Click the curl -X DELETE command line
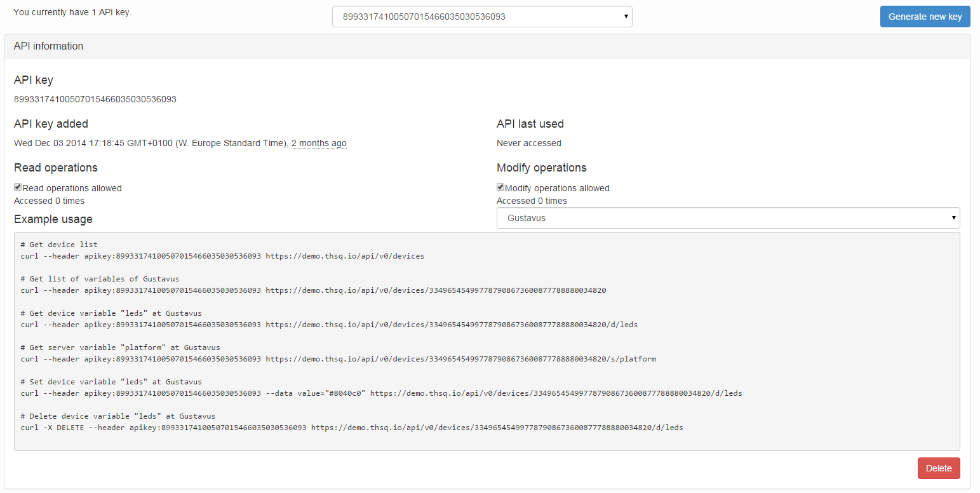 352,428
